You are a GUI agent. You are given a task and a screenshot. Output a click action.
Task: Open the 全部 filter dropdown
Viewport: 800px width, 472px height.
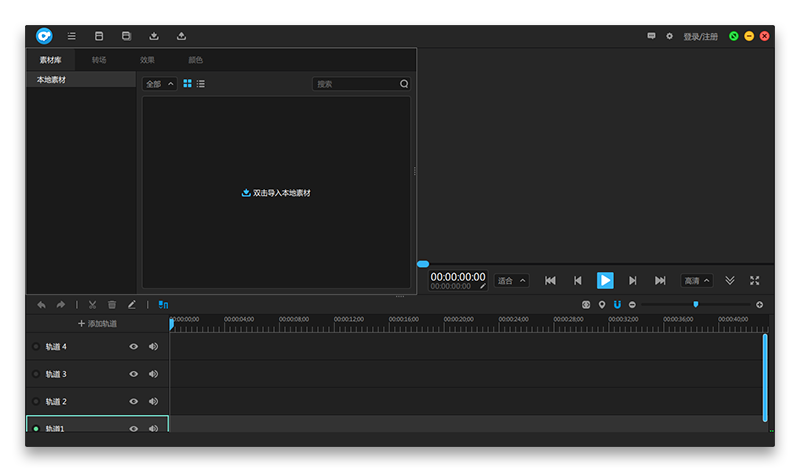coord(159,84)
